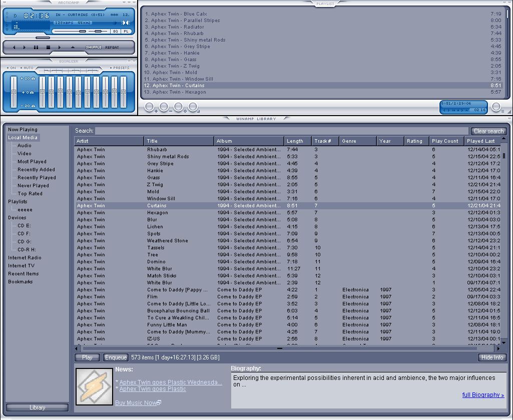
Task: Open the playlist list options button
Action: (x=496, y=107)
